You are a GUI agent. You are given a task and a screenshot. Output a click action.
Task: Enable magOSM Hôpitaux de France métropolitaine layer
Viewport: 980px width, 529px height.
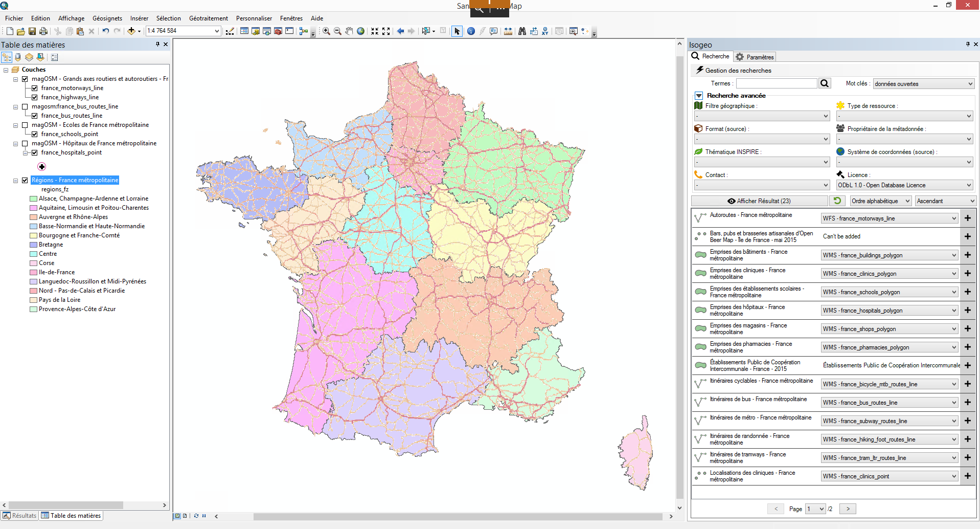[25, 143]
